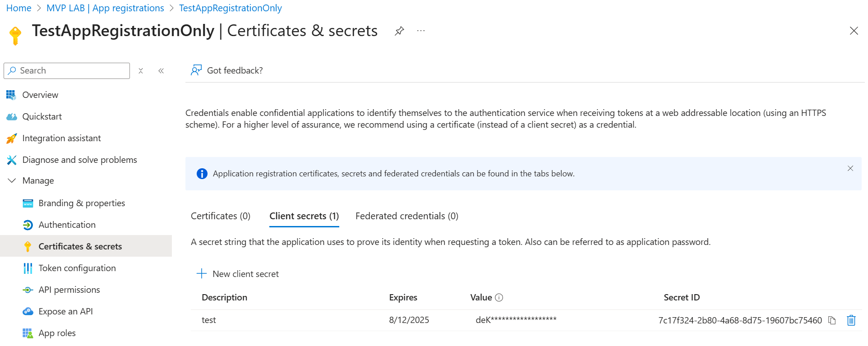Image resolution: width=868 pixels, height=346 pixels.
Task: Click the Overview grid icon
Action: 11,95
